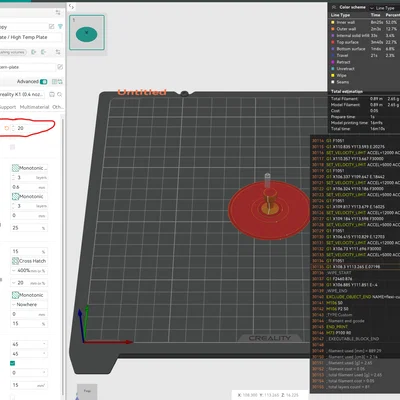
Task: Open the Cross Hatch infill pattern dropdown
Action: 29,261
